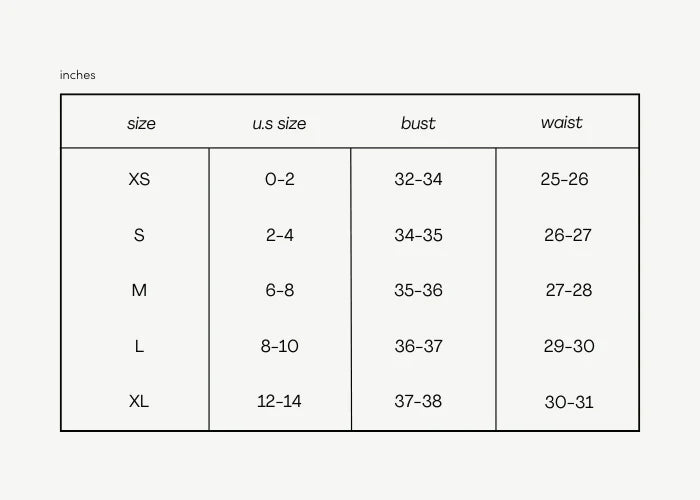Click the 'waist' column header
Image resolution: width=700 pixels, height=500 pixels.
coord(561,123)
